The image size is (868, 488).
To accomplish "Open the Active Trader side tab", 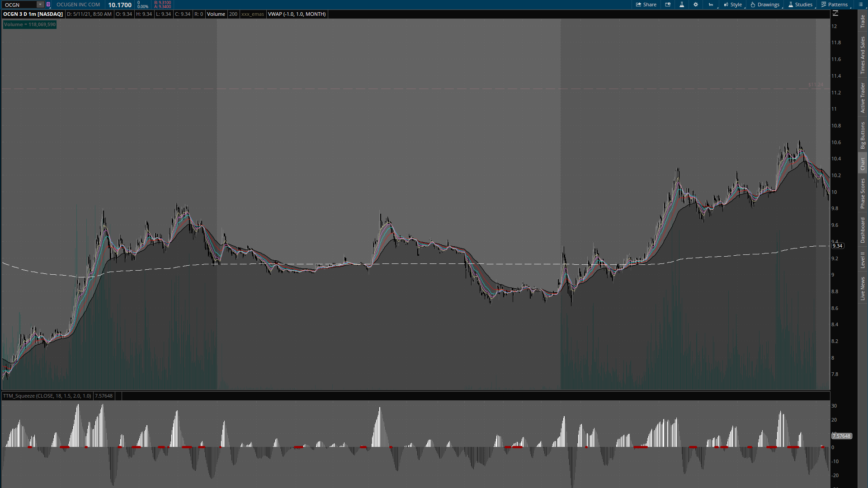I will [863, 98].
